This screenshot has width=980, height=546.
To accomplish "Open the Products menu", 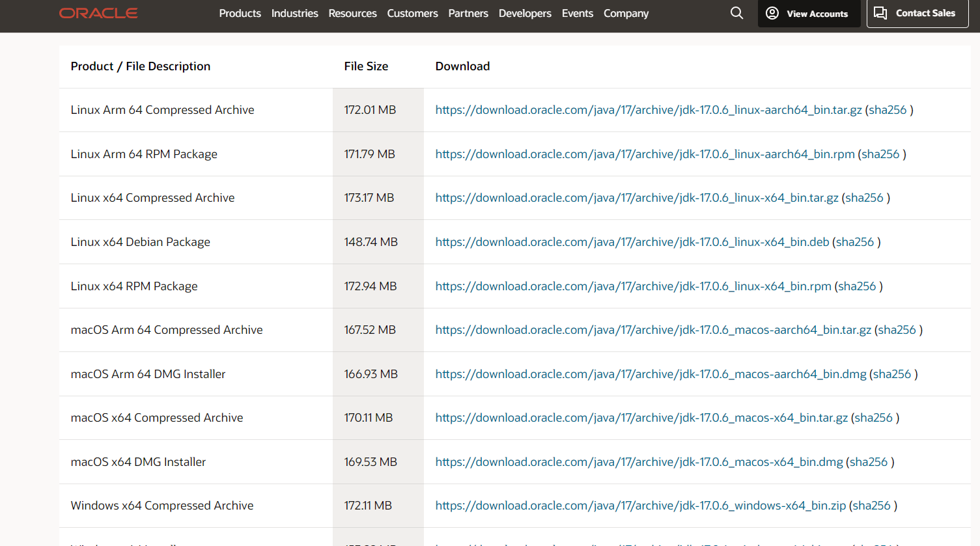I will (240, 13).
